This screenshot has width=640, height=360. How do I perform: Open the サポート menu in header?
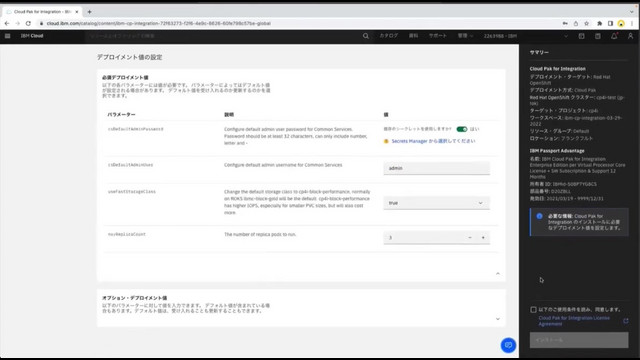(x=438, y=36)
